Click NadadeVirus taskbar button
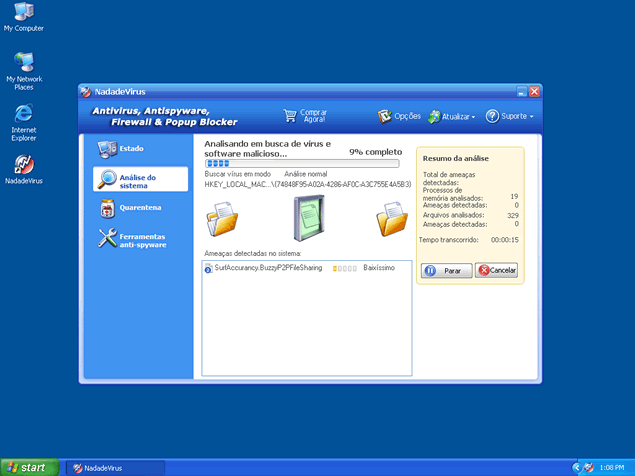This screenshot has width=635, height=476. pos(113,467)
